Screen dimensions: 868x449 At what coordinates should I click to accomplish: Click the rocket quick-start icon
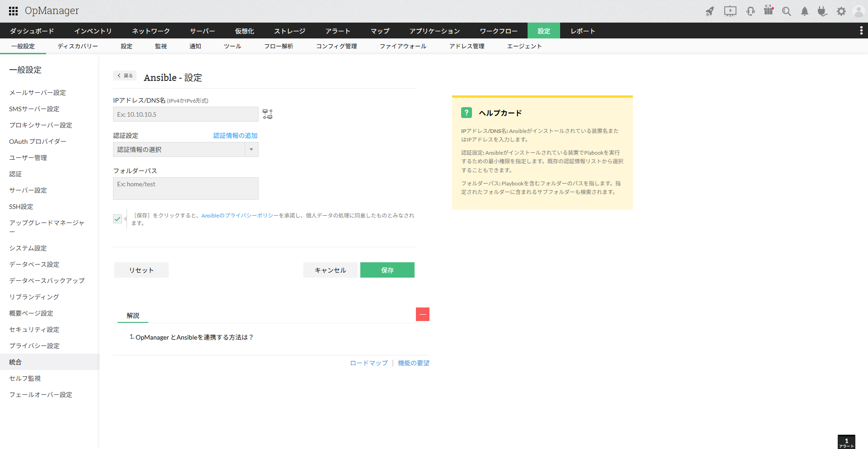(x=710, y=11)
